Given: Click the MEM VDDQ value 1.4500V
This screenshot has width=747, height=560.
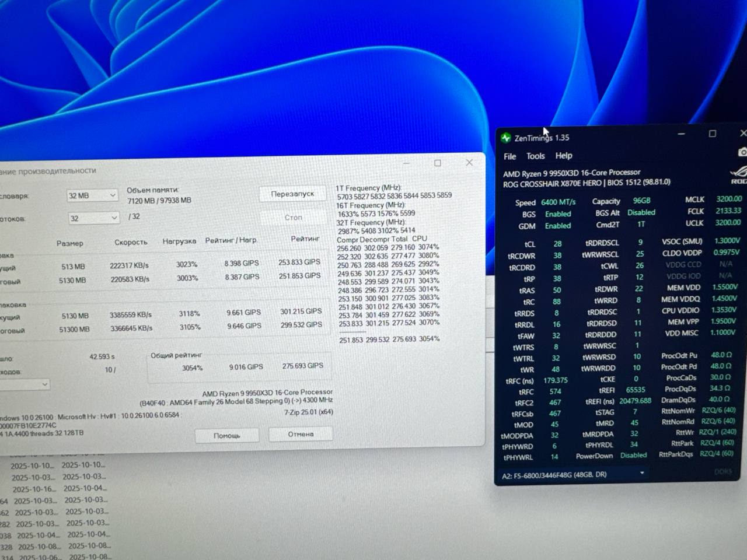Looking at the screenshot, I should 724,299.
